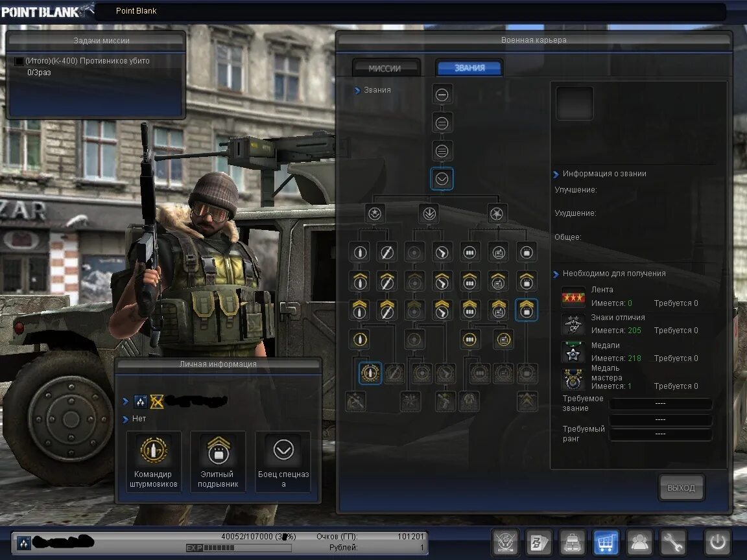Open the clan emblem button in bottom toolbar

[x=506, y=542]
